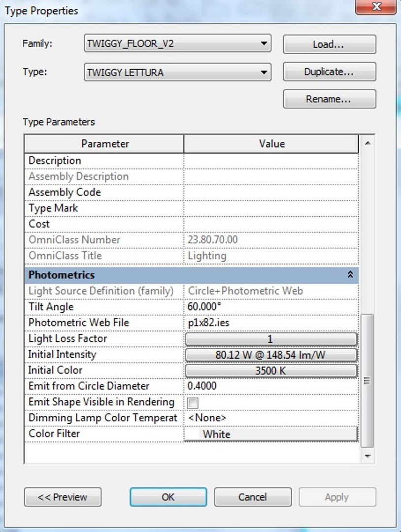Click the Cost value cell
Image resolution: width=401 pixels, height=532 pixels.
click(x=271, y=224)
